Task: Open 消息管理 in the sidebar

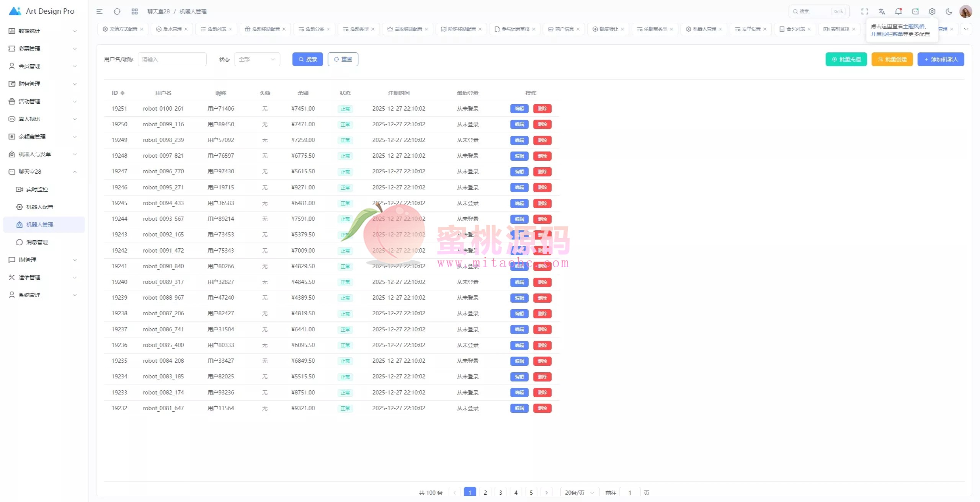Action: tap(37, 242)
